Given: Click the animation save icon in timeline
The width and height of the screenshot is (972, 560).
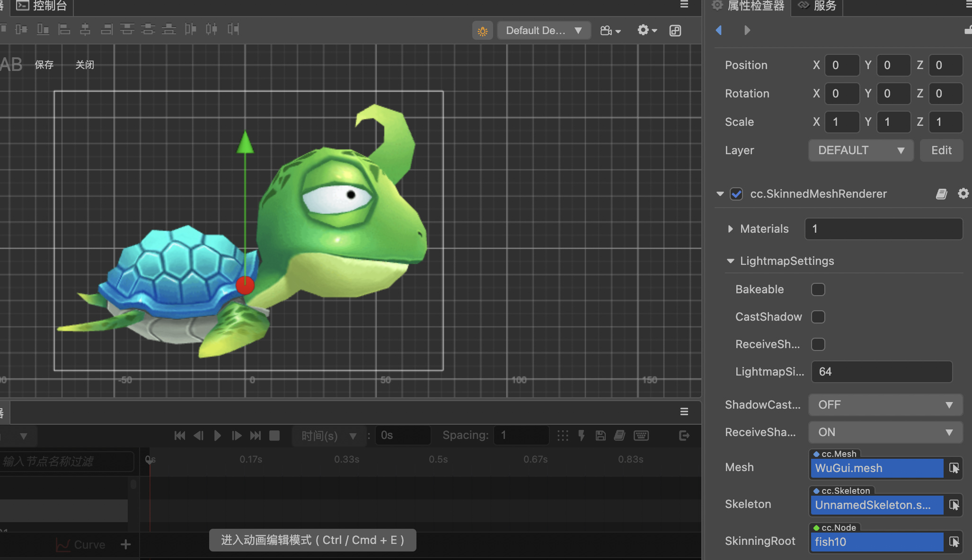Looking at the screenshot, I should click(601, 436).
